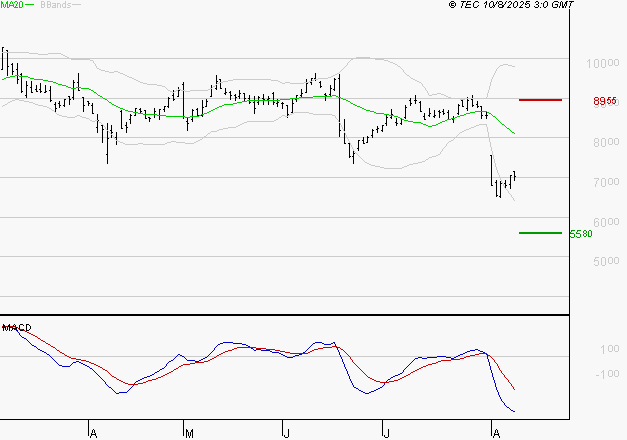Screen dimensions: 627x440
Task: Click the red resistance line marker
Action: 540,100
